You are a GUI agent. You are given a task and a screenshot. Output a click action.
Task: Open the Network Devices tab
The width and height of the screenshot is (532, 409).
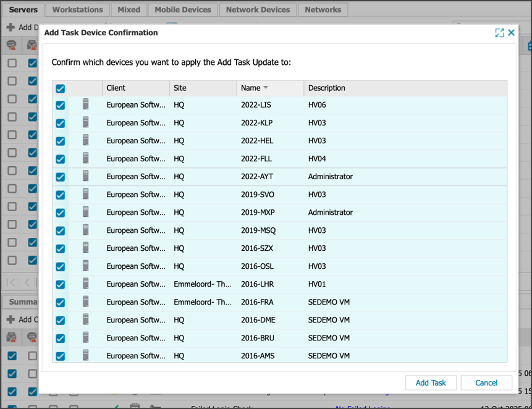tap(258, 10)
